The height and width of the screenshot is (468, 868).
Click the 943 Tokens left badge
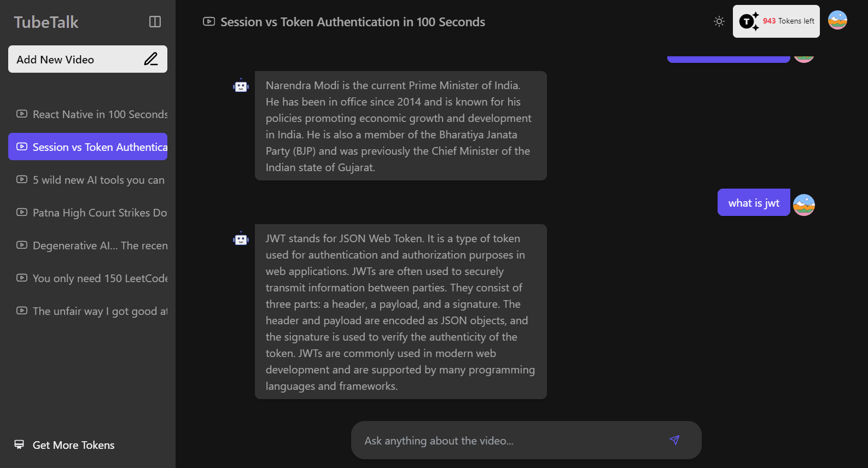point(776,21)
